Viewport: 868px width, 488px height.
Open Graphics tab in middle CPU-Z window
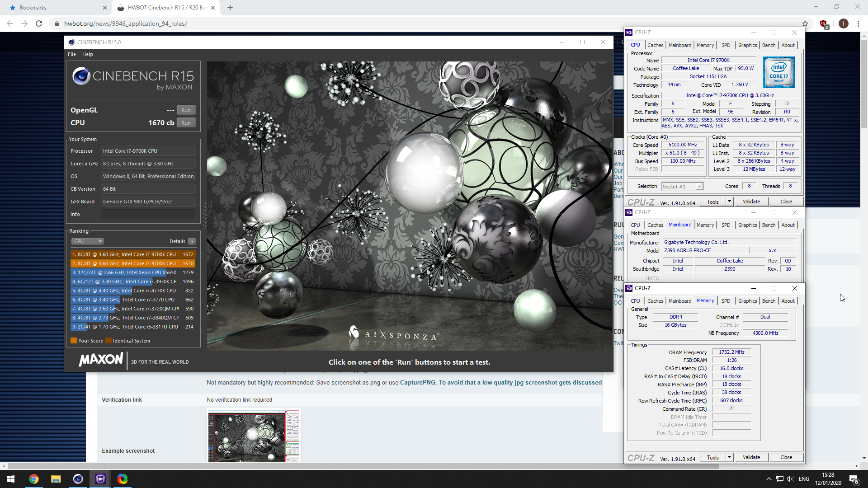(x=747, y=225)
